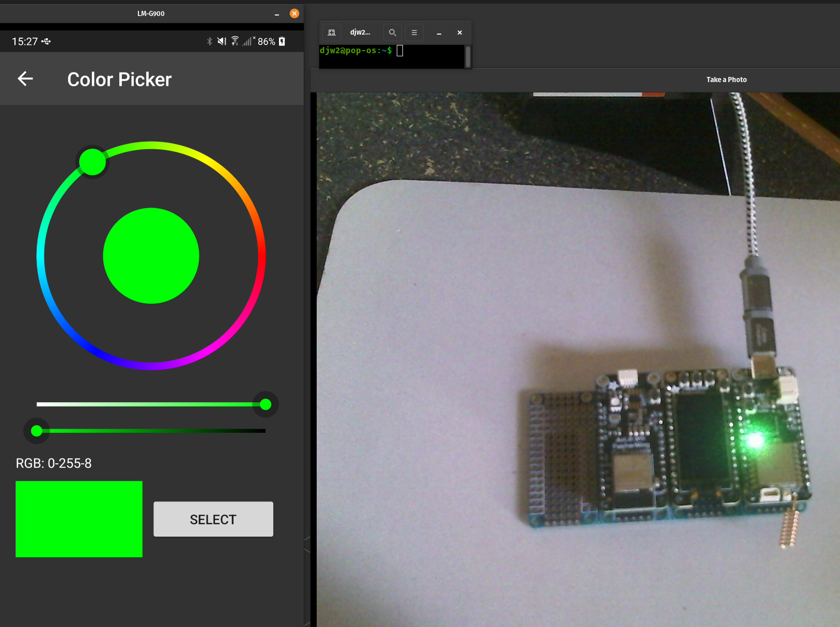Image resolution: width=840 pixels, height=627 pixels.
Task: Close the LM-G900 window with orange button
Action: tap(294, 13)
